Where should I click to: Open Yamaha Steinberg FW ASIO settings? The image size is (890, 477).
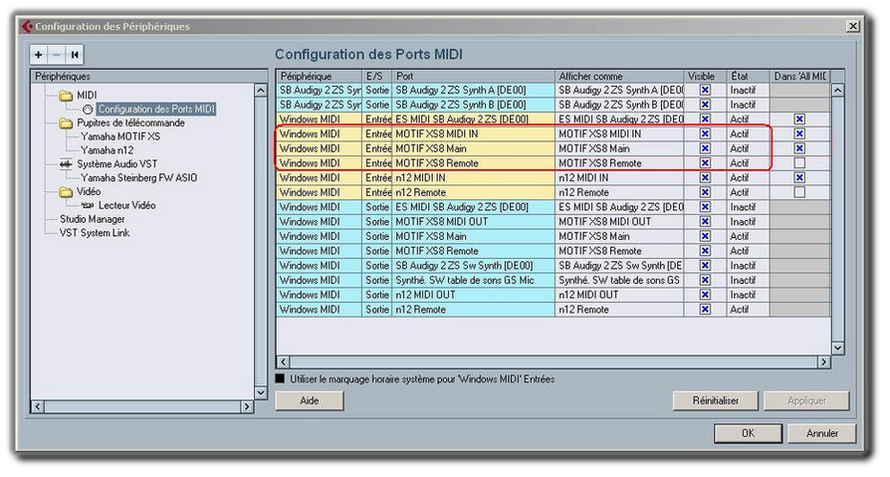point(138,178)
